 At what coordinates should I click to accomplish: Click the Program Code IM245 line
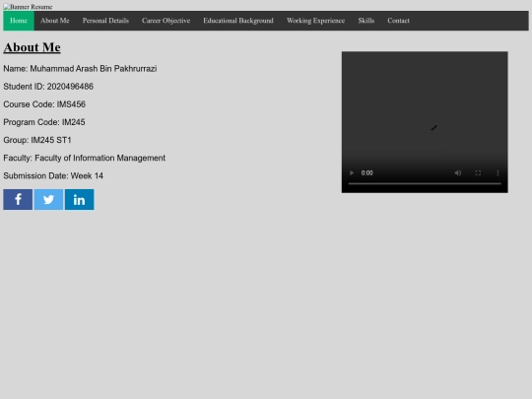click(x=44, y=122)
